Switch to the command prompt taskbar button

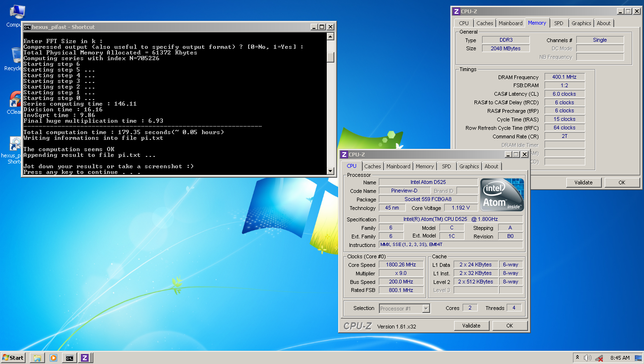(69, 358)
